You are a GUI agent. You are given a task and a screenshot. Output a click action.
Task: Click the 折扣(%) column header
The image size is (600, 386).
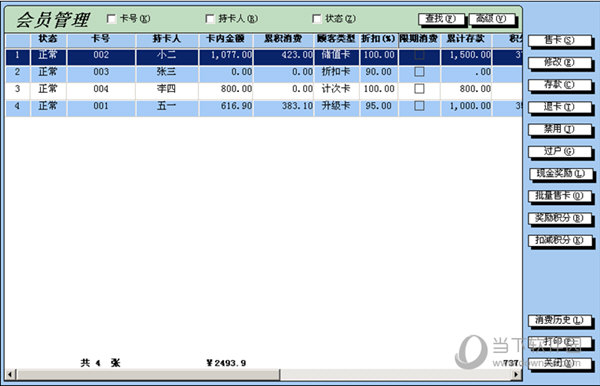point(378,39)
